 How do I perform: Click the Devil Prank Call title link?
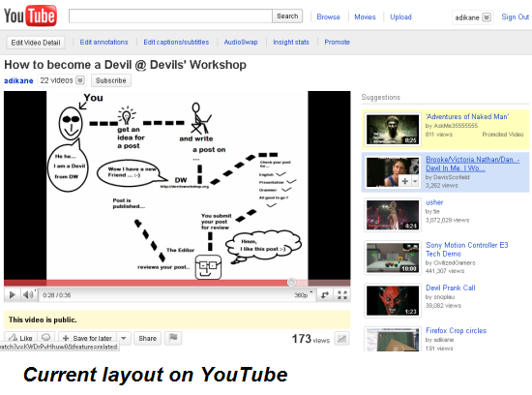450,288
